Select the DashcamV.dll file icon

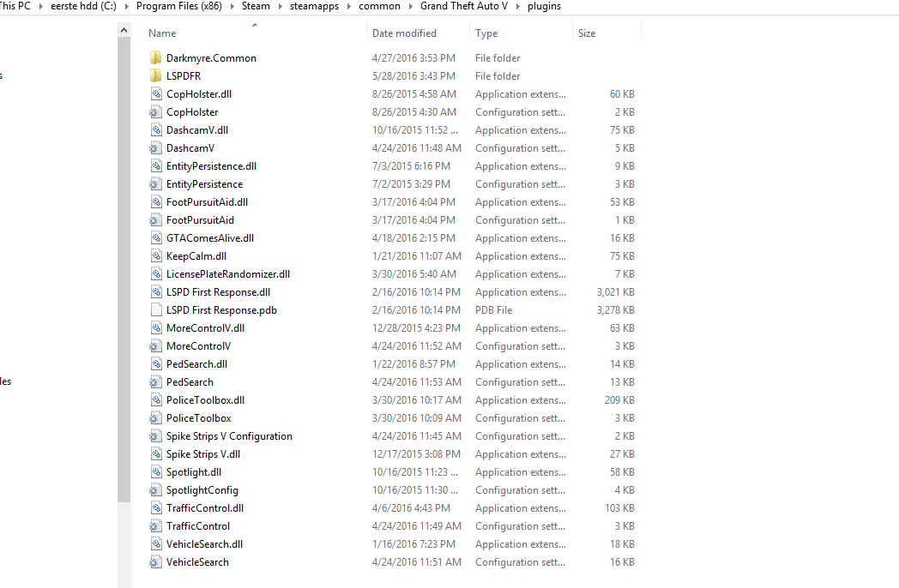[155, 130]
